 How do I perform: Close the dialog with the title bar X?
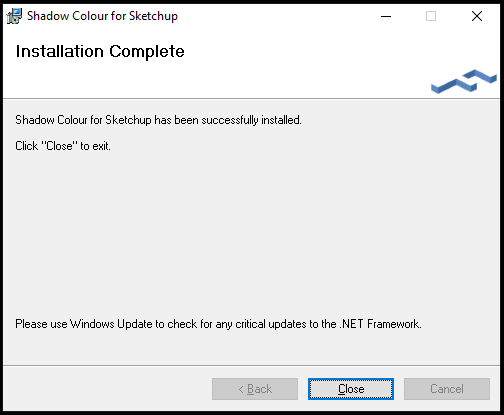pyautogui.click(x=477, y=16)
